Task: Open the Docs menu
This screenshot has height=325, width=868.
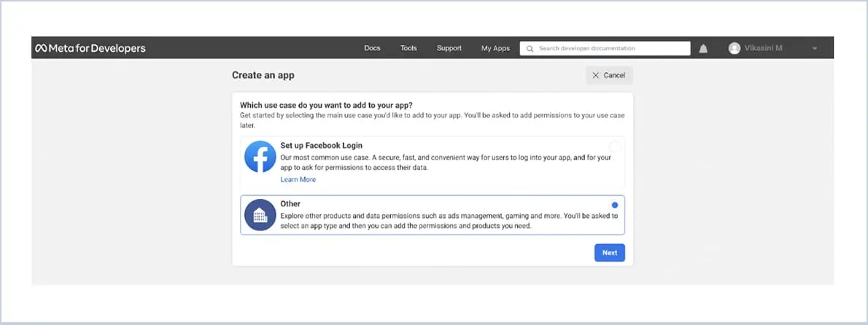Action: click(372, 48)
